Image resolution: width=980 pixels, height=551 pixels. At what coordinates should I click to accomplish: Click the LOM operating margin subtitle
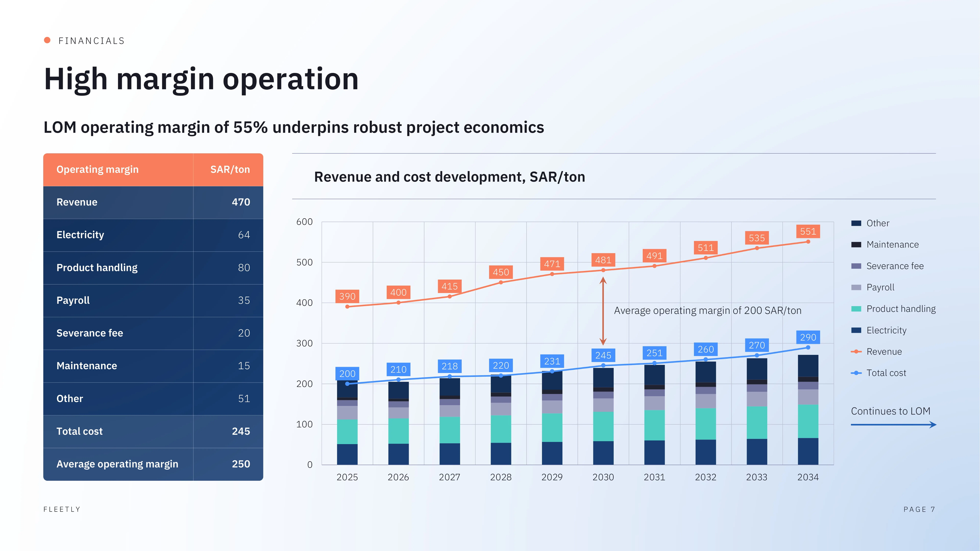(x=294, y=127)
